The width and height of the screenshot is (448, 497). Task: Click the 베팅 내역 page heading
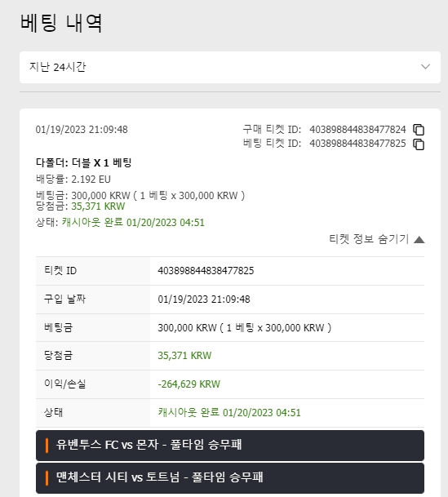pyautogui.click(x=61, y=23)
